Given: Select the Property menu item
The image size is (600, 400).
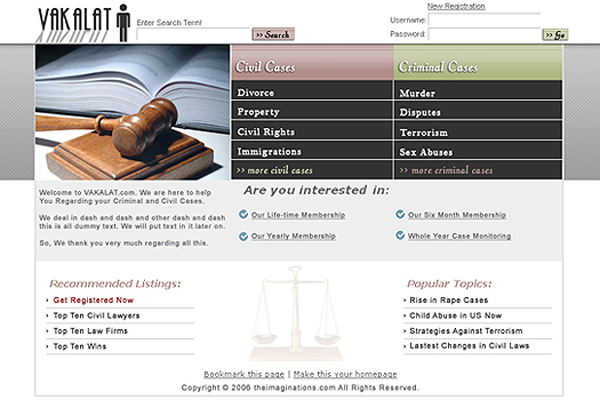Looking at the screenshot, I should pyautogui.click(x=312, y=111).
